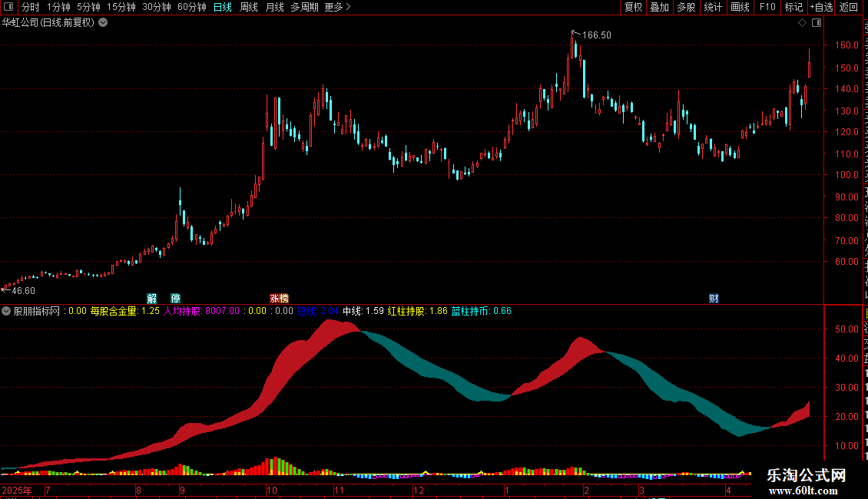Expand the 更多 periods menu

(x=337, y=7)
